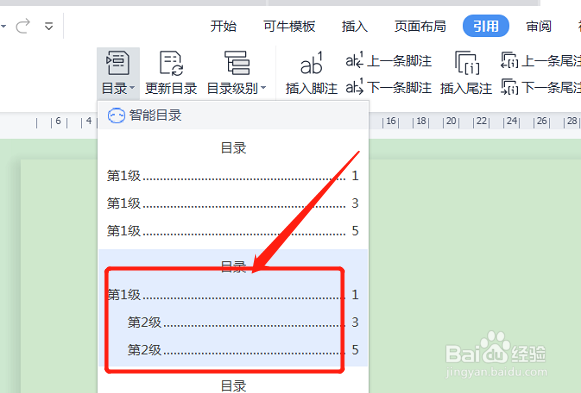
Task: Go to 下一条尾注 next endnote
Action: (541, 88)
